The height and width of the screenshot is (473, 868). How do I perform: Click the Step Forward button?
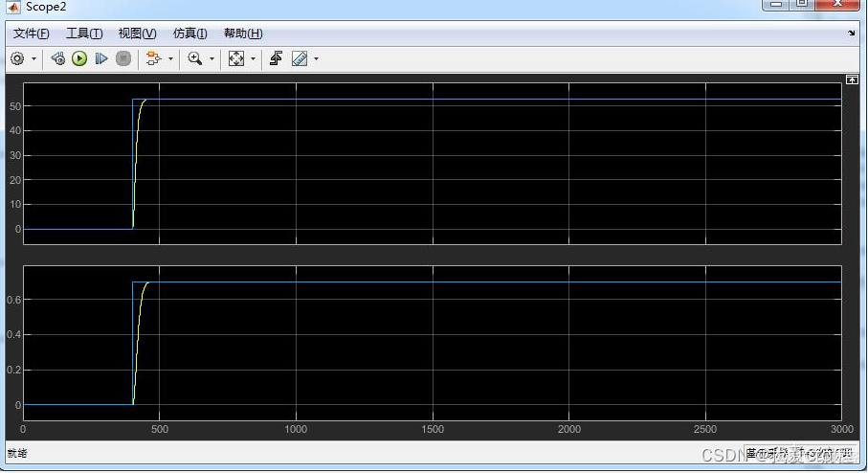point(100,58)
